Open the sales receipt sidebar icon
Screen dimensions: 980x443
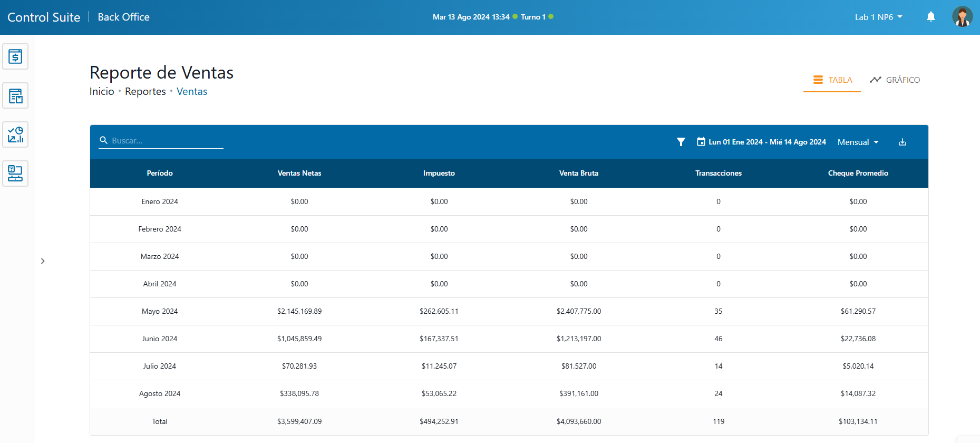(x=15, y=56)
